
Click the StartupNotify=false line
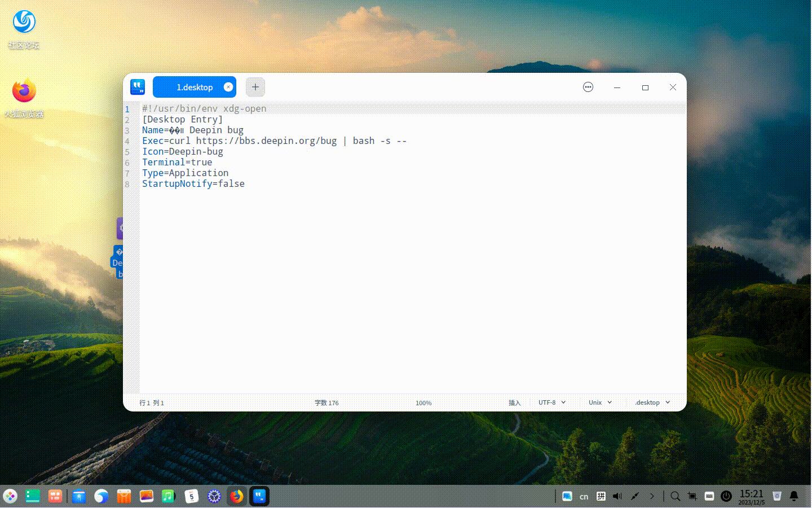click(193, 183)
